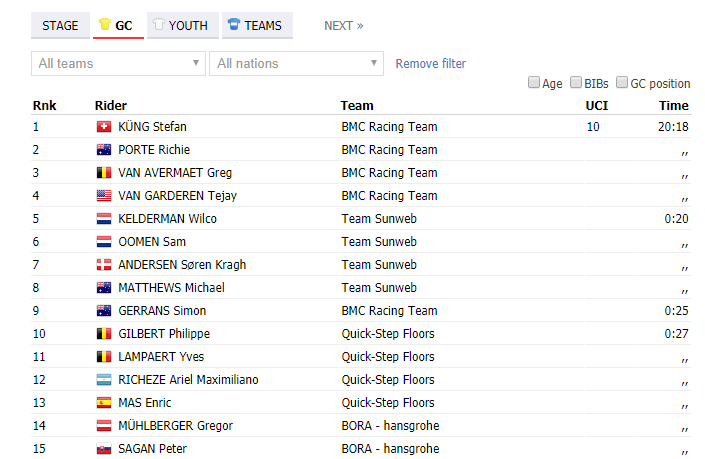Enable the Age checkbox

coord(534,82)
